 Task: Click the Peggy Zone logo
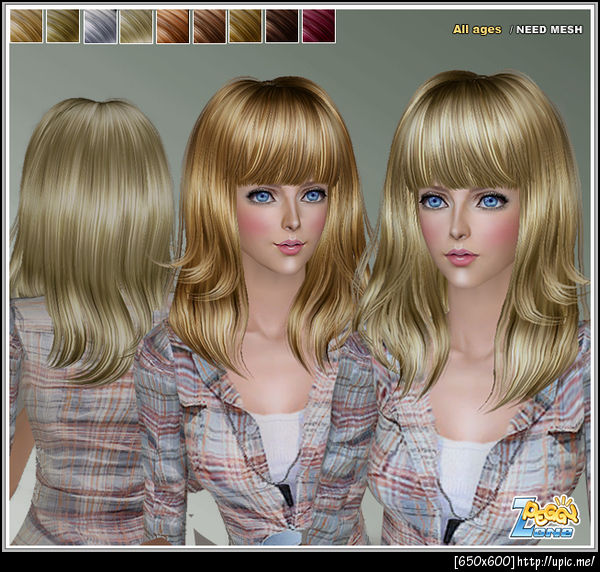pyautogui.click(x=545, y=516)
